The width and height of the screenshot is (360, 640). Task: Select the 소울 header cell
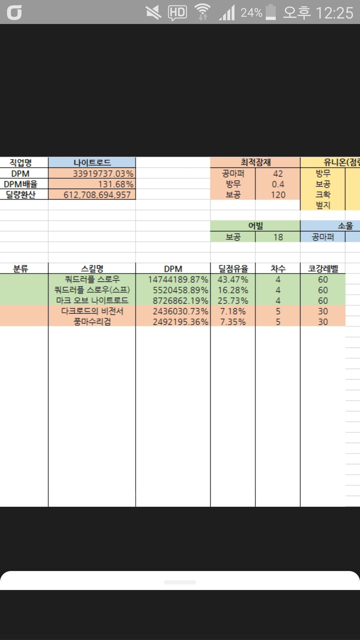(330, 226)
